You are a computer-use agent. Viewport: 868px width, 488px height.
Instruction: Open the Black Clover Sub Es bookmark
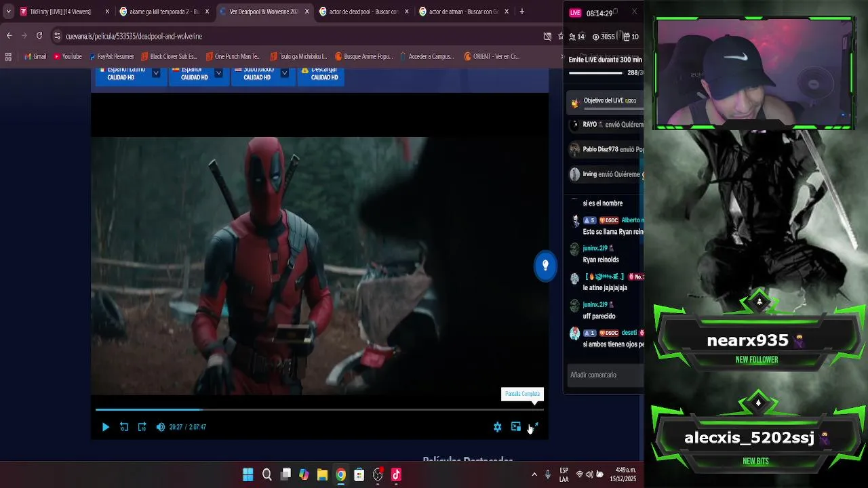coord(169,56)
